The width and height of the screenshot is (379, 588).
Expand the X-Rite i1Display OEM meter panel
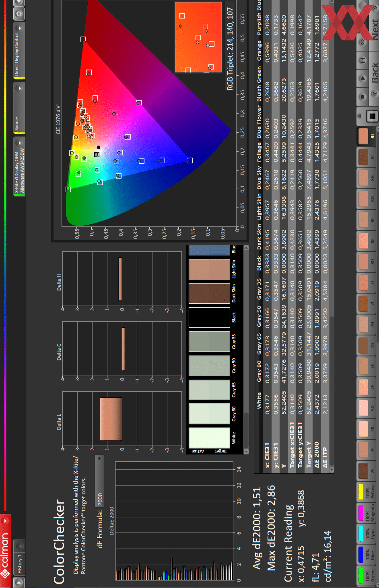pos(20,143)
